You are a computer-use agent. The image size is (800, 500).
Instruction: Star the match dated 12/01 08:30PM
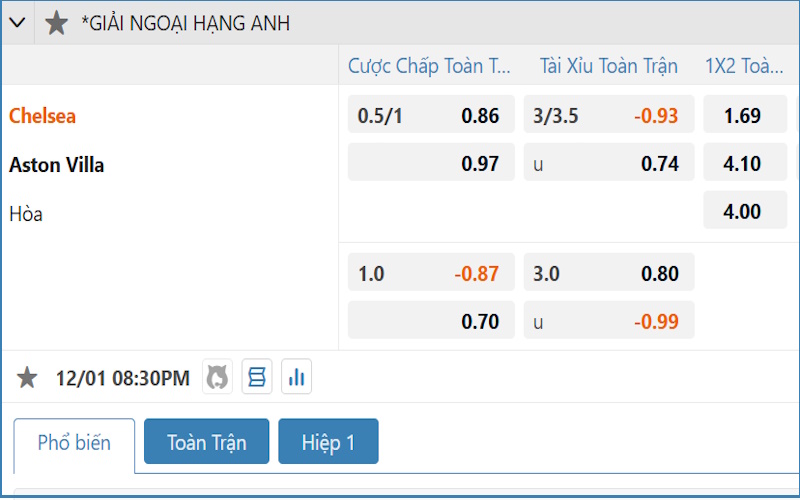(28, 377)
